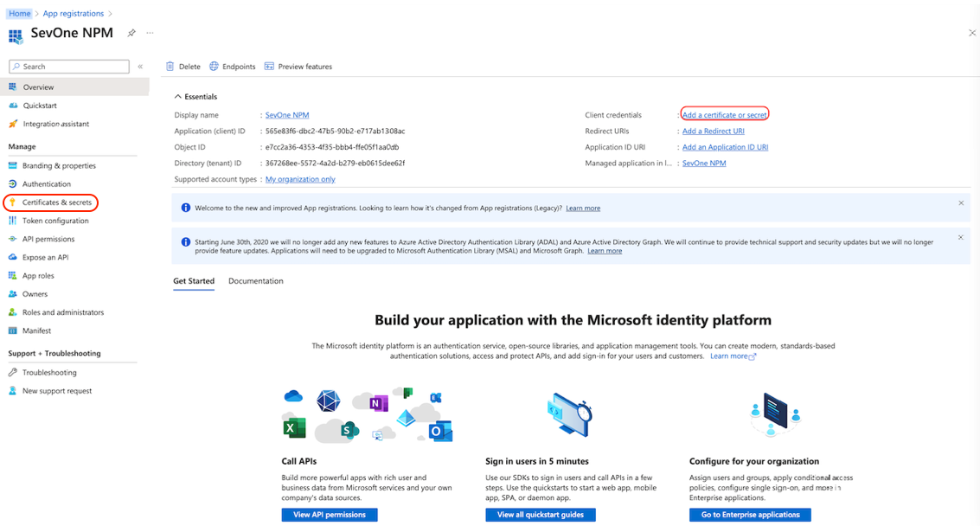980x526 pixels.
Task: Go to App registrations breadcrumb
Action: coord(74,13)
